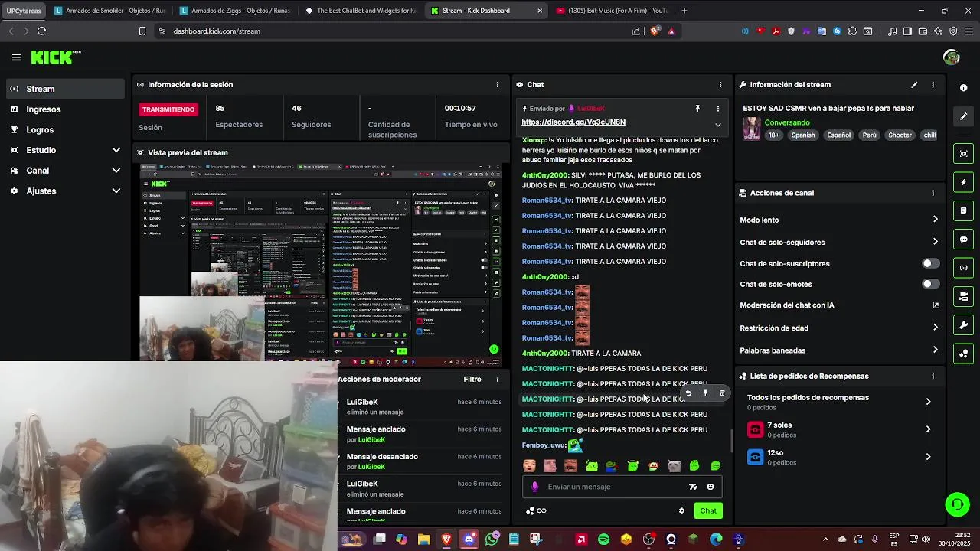Viewport: 980px width, 551px height.
Task: Toggle Chat de solo-emotes switch
Action: pyautogui.click(x=930, y=284)
